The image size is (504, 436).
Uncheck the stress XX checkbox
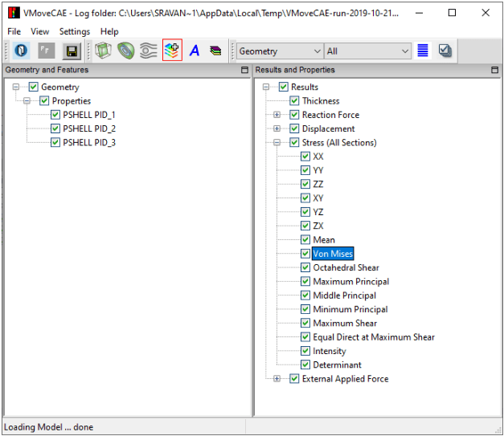tap(305, 157)
